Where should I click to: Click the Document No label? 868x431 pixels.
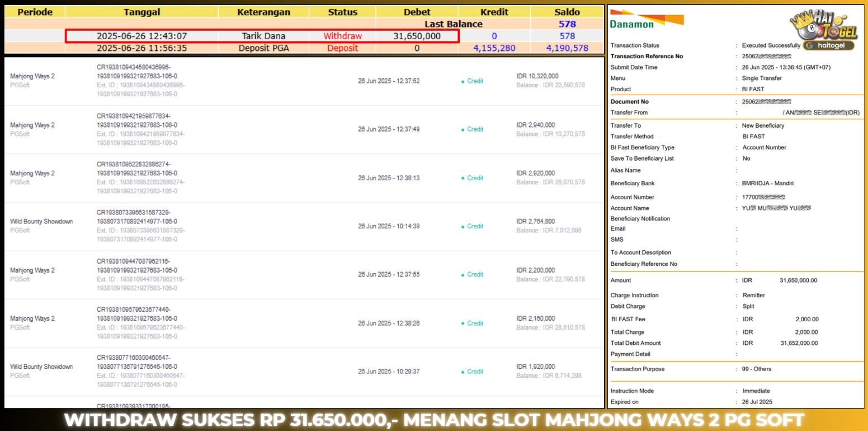tap(630, 102)
